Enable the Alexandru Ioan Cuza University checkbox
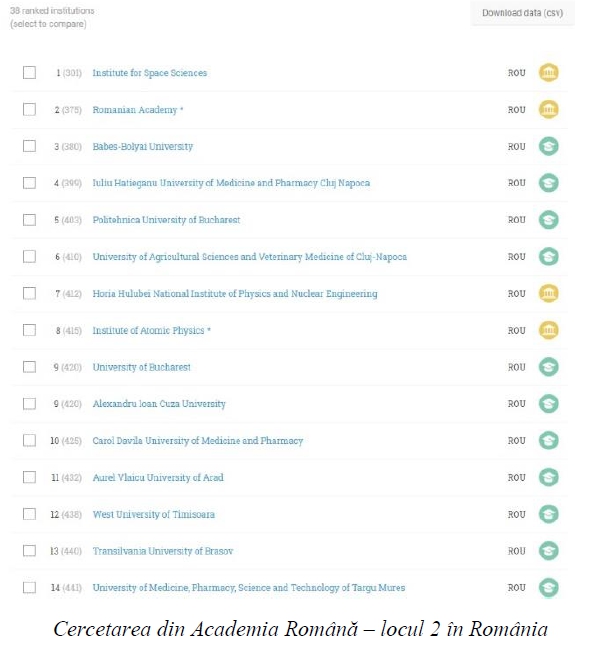The image size is (589, 645). 29,404
